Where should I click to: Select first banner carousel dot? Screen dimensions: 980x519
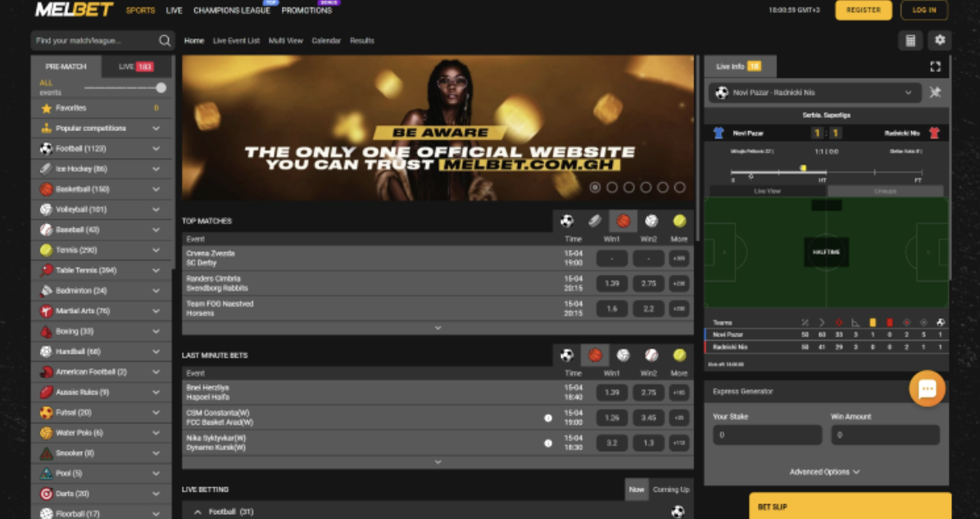[x=595, y=187]
